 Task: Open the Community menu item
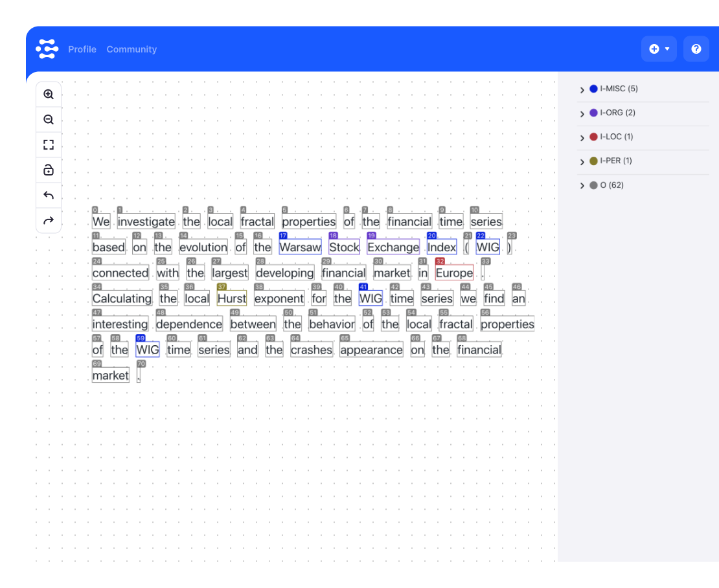131,49
